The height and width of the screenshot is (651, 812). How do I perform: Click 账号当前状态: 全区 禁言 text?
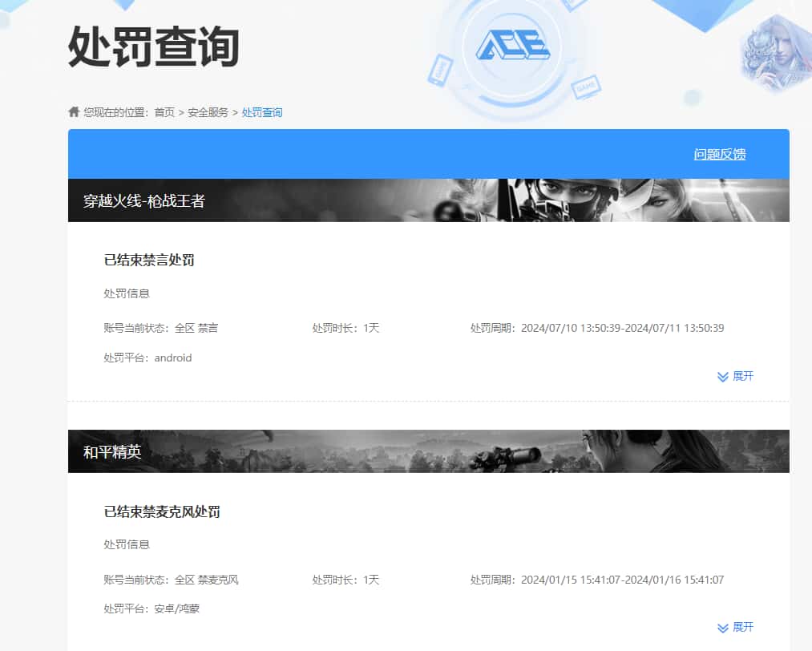pos(161,328)
